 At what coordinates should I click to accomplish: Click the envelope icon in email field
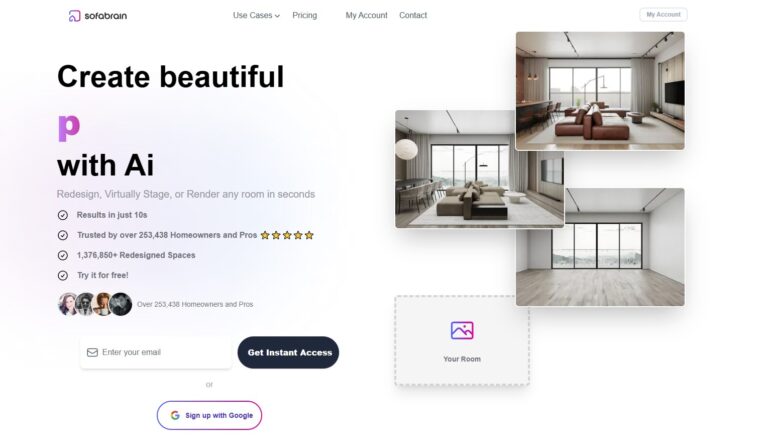[92, 352]
